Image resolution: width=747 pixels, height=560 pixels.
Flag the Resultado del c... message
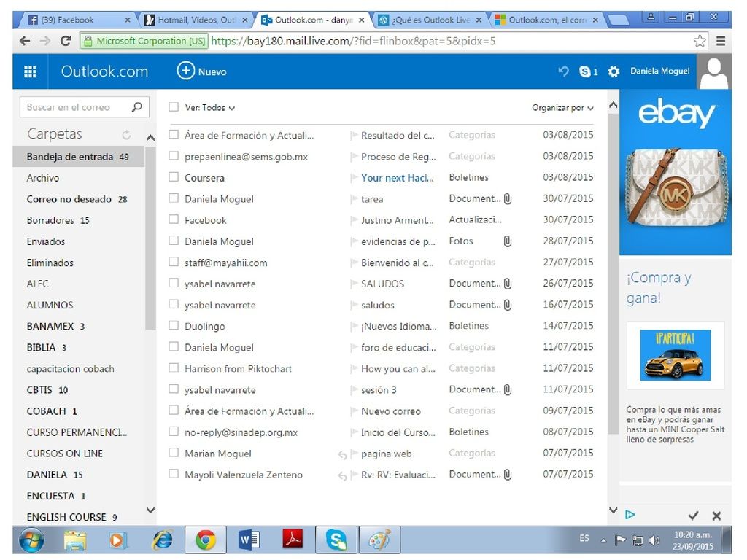tap(354, 136)
